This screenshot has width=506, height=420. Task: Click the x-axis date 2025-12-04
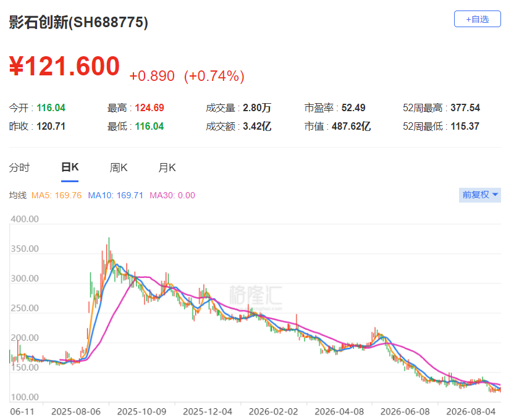[208, 411]
